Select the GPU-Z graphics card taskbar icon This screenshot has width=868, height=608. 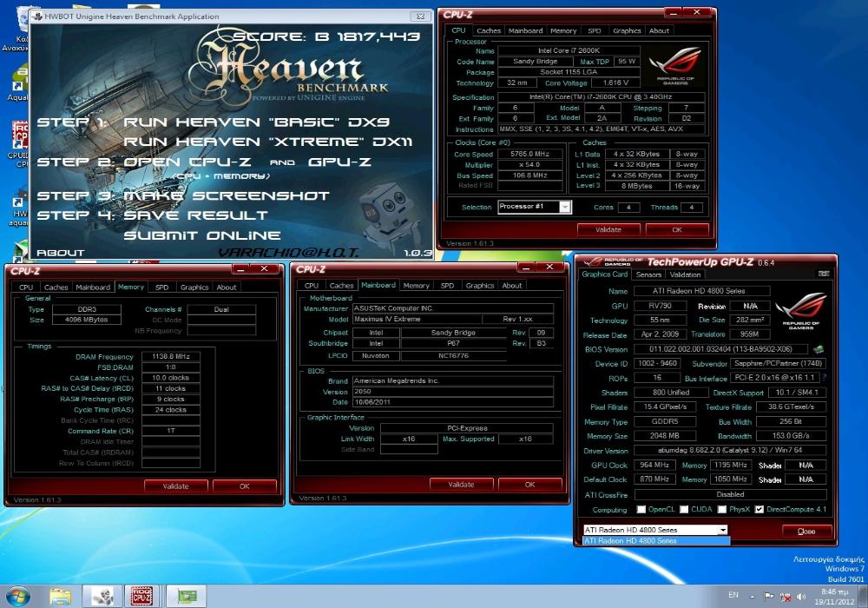[x=186, y=597]
